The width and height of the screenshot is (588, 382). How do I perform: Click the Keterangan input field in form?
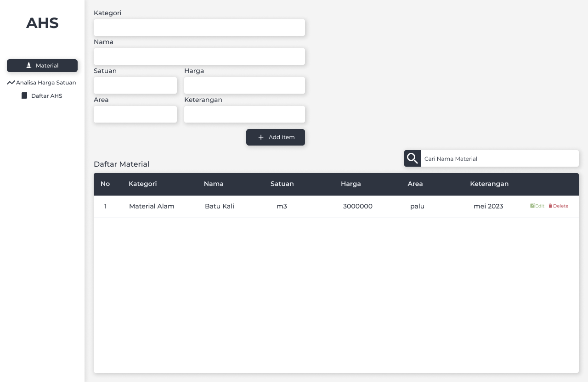(244, 114)
